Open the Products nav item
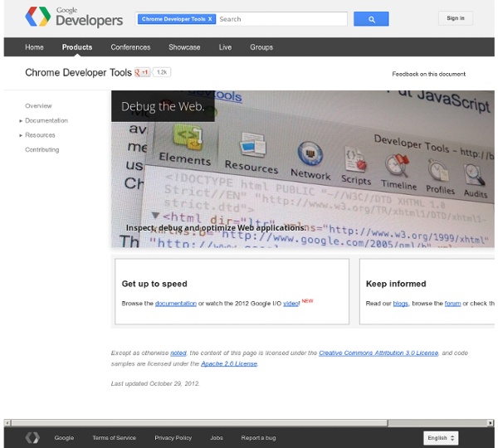Image resolution: width=498 pixels, height=448 pixels. coord(77,47)
